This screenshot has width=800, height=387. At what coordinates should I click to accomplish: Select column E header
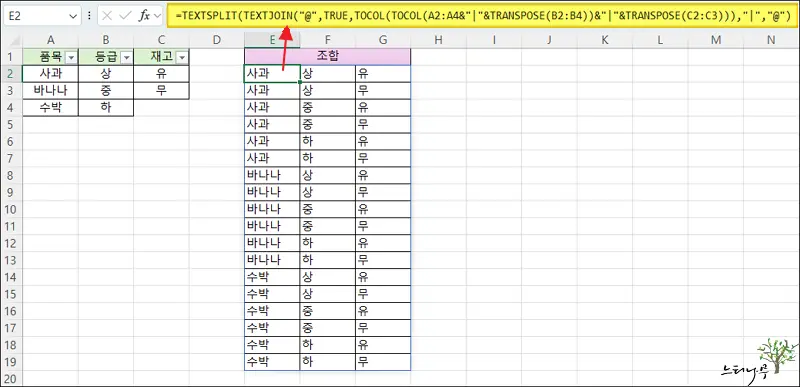point(272,40)
